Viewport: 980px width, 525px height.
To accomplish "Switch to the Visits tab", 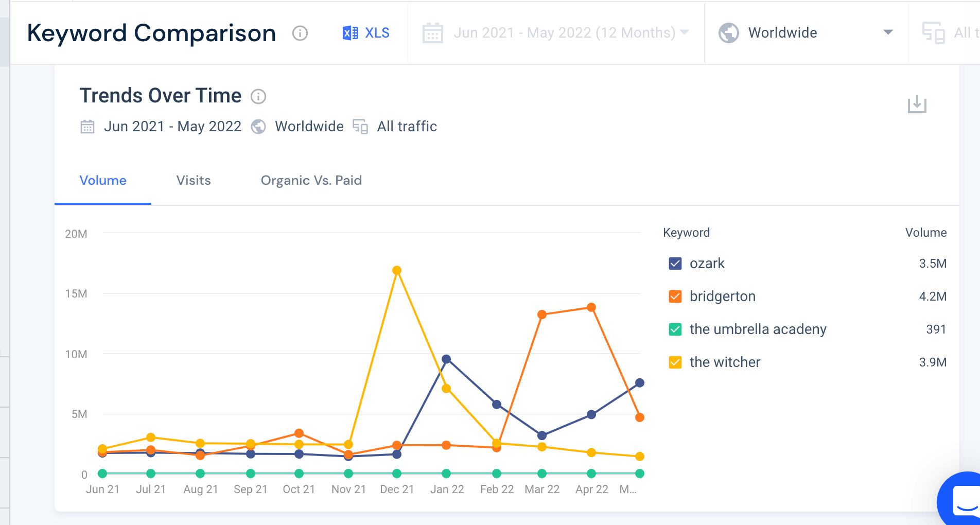I will (194, 180).
